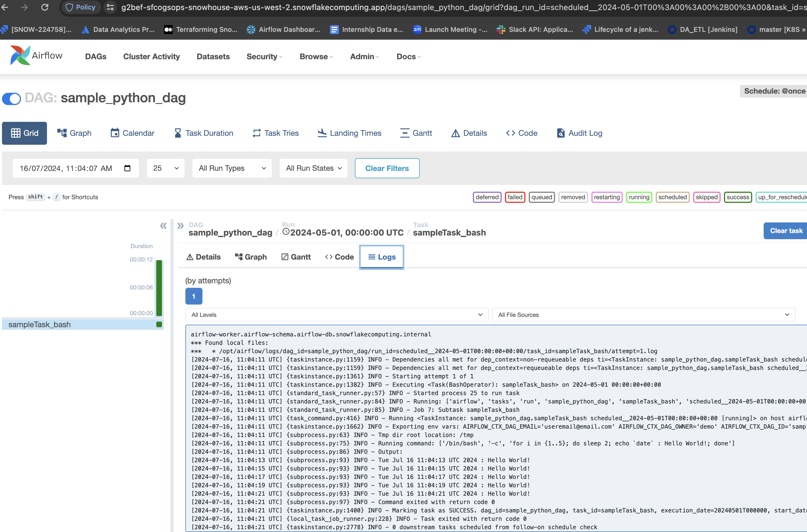
Task: Open the date picker calendar icon
Action: coord(127,168)
